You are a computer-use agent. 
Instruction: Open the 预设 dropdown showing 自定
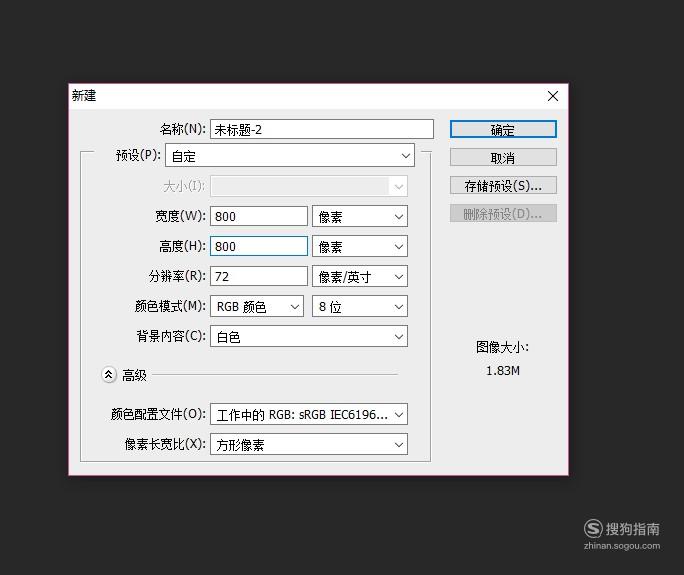click(290, 155)
